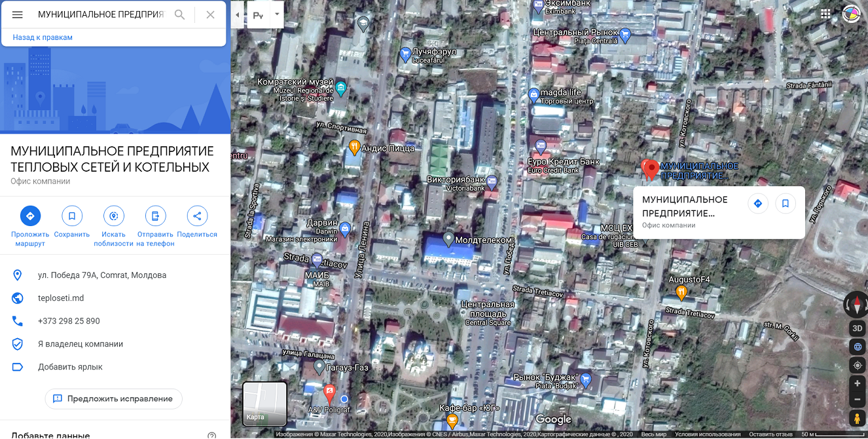Screen dimensions: 868x439
Task: Clear the search with the X icon
Action: pyautogui.click(x=210, y=14)
